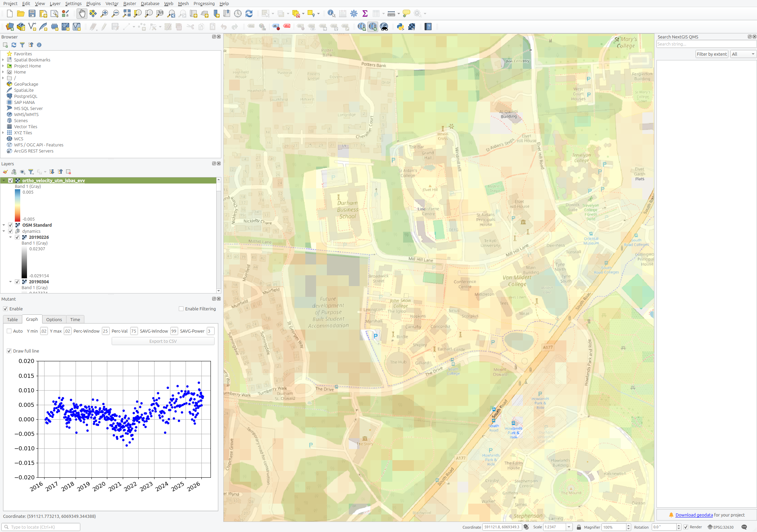This screenshot has height=532, width=757.
Task: Click the grayscale ramp under layer 20190226
Action: (x=24, y=262)
